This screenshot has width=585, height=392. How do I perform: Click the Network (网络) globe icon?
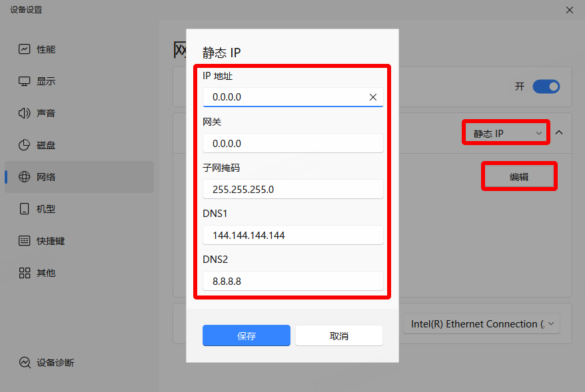tap(25, 177)
